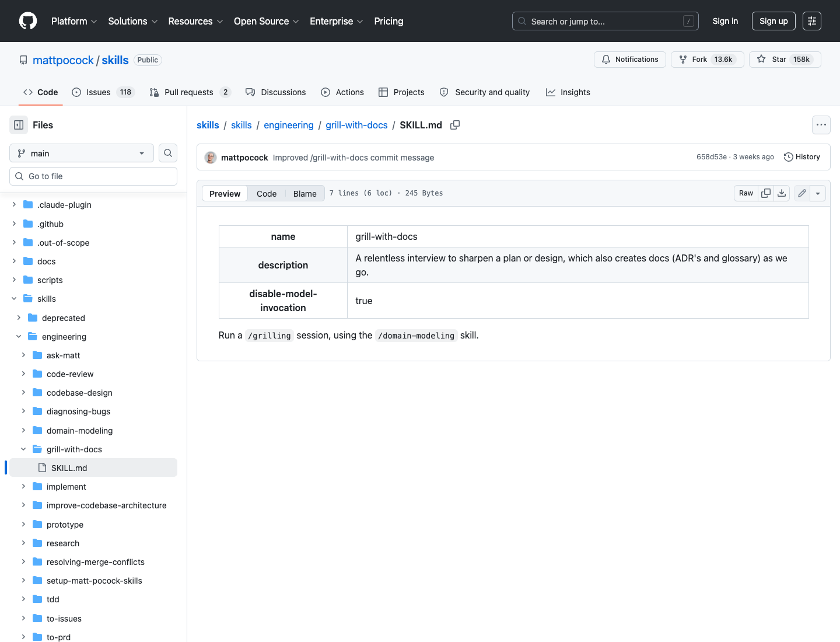Viewport: 840px width, 642px height.
Task: Go to grill-with-docs breadcrumb link
Action: (x=356, y=125)
